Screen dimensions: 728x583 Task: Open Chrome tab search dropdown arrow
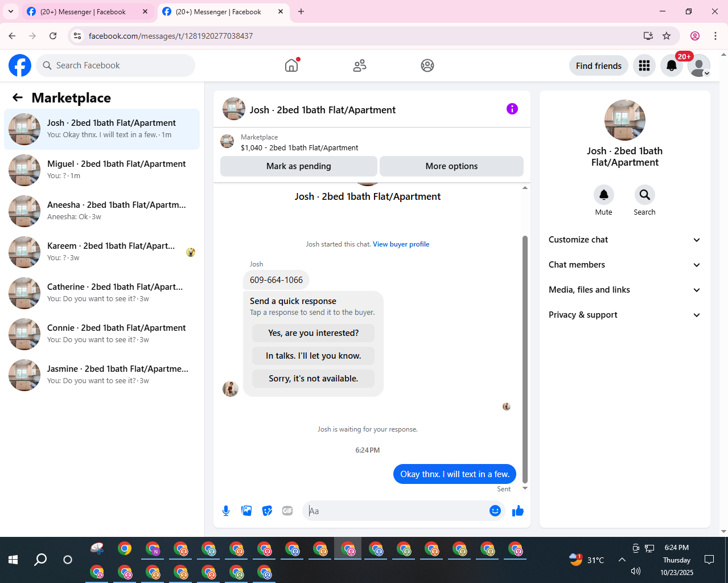(x=10, y=11)
